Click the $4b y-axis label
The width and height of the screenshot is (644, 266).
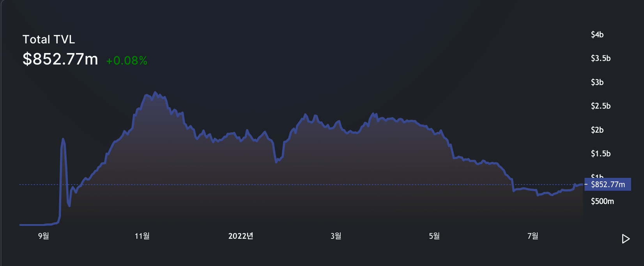click(x=597, y=35)
